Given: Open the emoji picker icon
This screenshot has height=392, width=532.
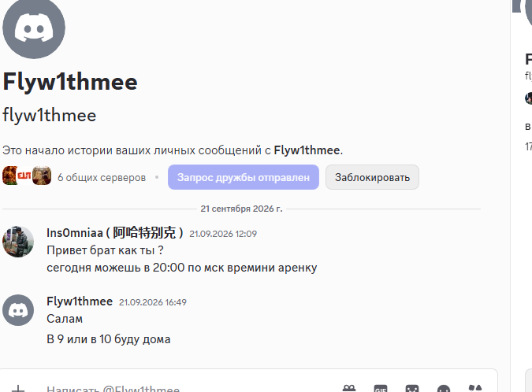Looking at the screenshot, I should click(444, 388).
